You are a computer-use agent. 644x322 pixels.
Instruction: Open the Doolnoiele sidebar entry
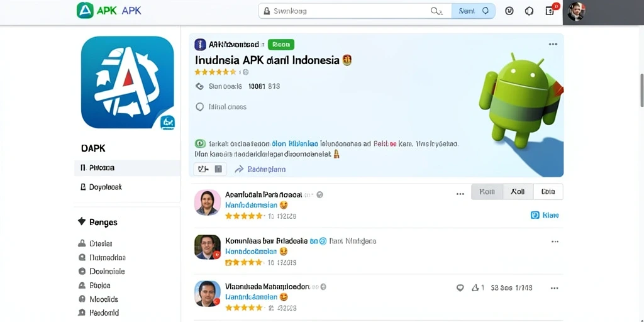[101, 272]
